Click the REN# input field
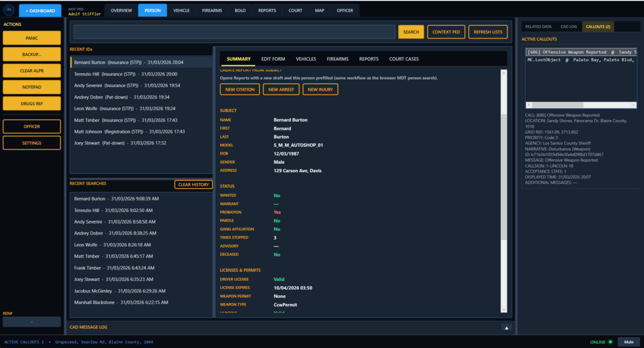This screenshot has height=348, width=644. pyautogui.click(x=32, y=322)
